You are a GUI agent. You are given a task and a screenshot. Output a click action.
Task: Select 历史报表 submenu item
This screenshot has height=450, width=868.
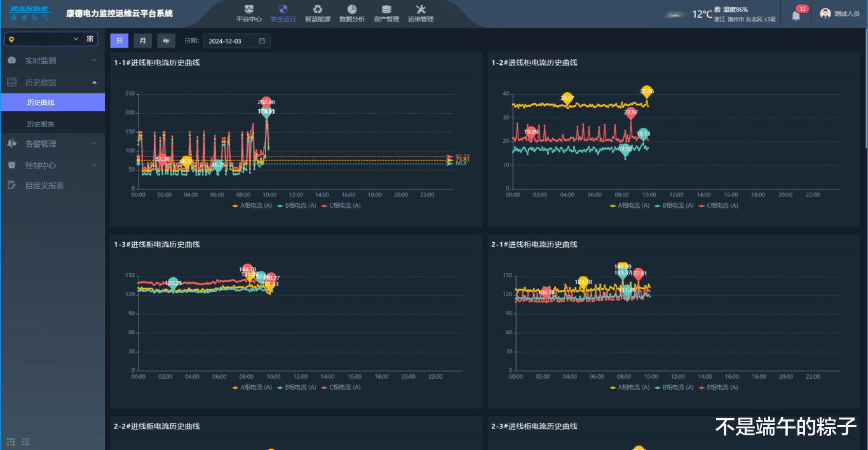pos(52,124)
